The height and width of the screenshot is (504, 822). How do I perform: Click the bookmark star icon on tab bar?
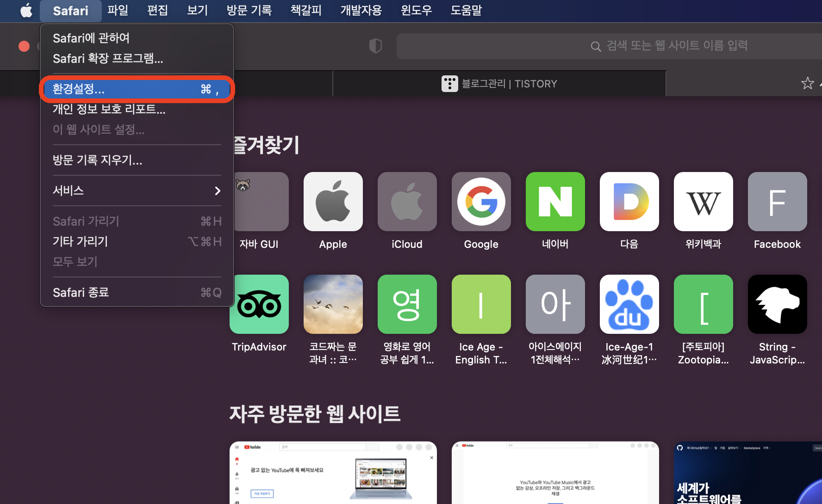pos(807,83)
